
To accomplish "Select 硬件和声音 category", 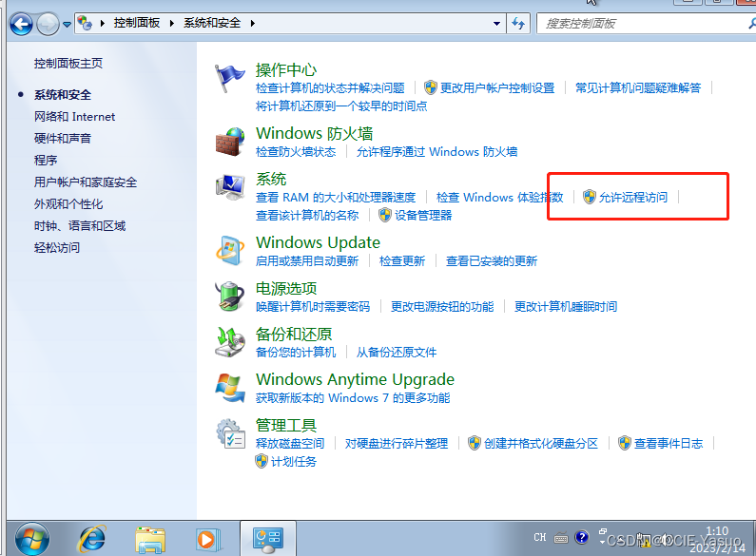I will click(x=62, y=139).
